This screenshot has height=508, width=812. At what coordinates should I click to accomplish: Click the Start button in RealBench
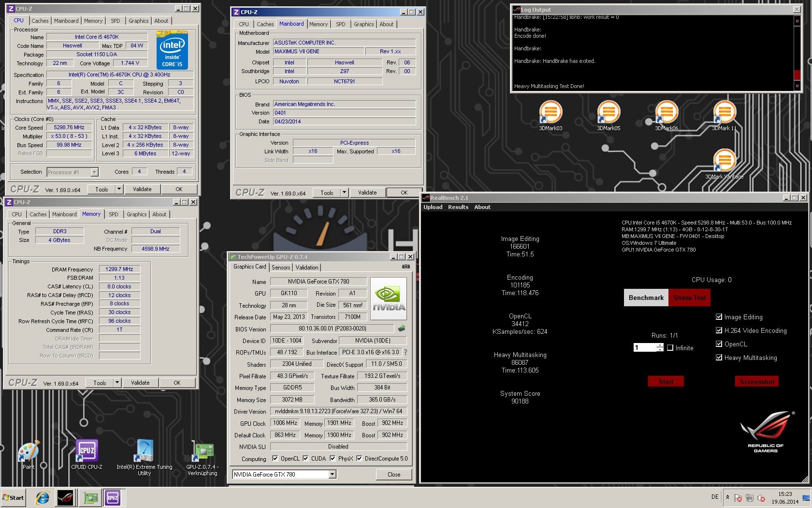tap(666, 382)
